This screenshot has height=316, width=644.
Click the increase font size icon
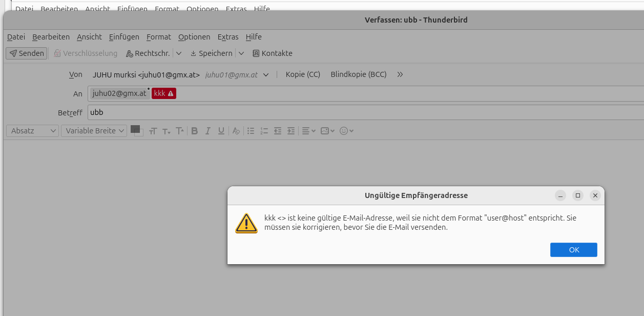point(180,131)
